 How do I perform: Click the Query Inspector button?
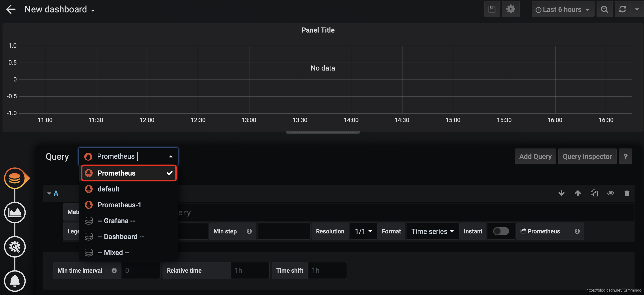[x=587, y=157]
